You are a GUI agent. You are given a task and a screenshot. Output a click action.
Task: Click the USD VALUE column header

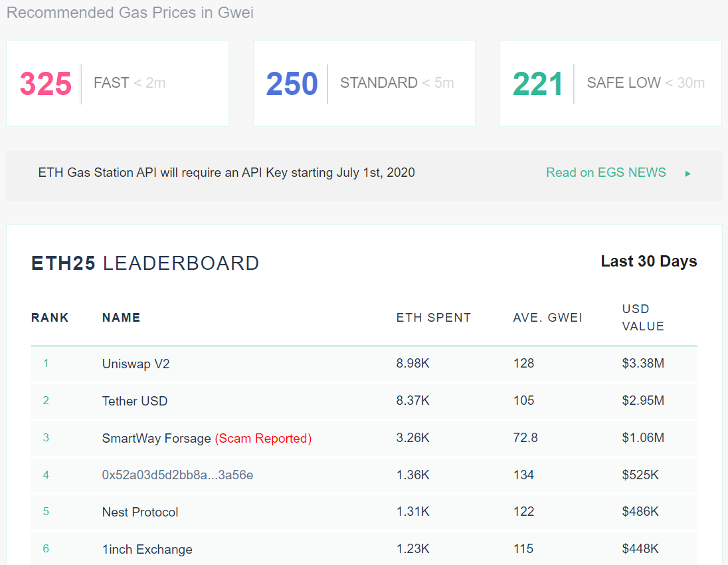pos(643,318)
